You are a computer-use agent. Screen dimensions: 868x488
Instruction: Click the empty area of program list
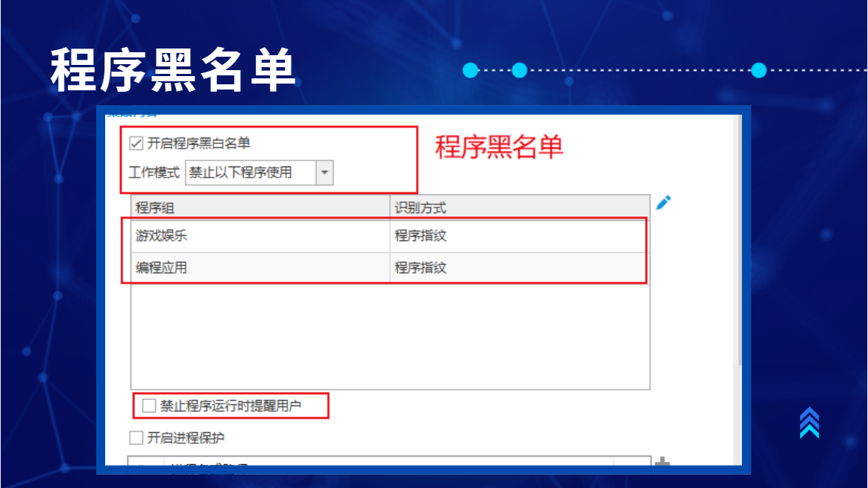[390, 337]
